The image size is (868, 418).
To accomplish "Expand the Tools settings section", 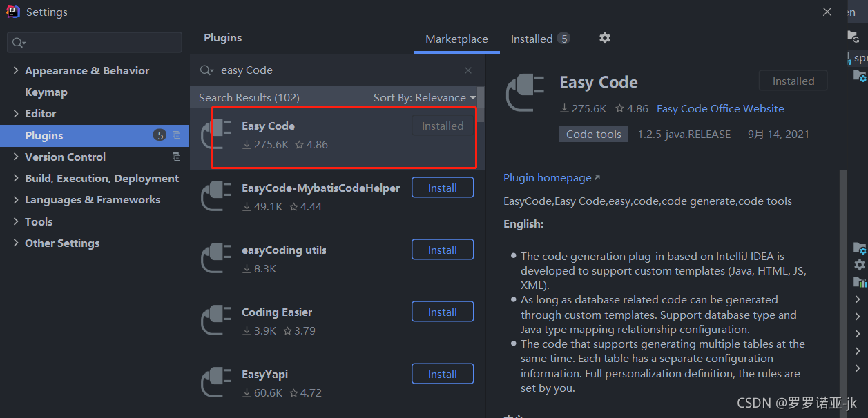I will [x=16, y=221].
